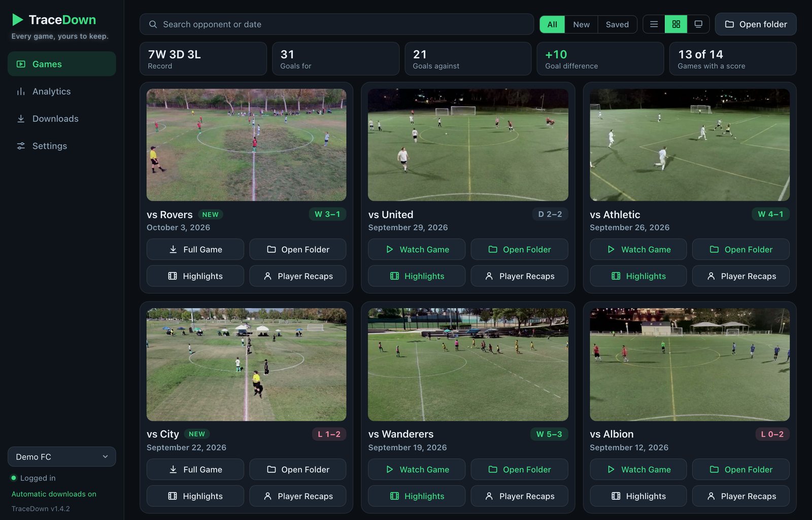
Task: Watch Game for vs Wanderers
Action: 417,470
